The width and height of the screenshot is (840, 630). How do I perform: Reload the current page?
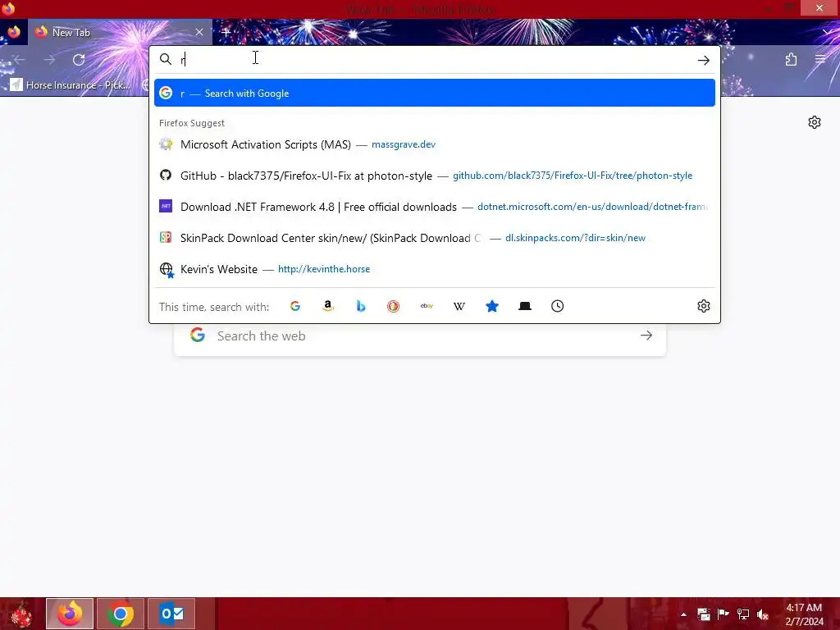79,60
